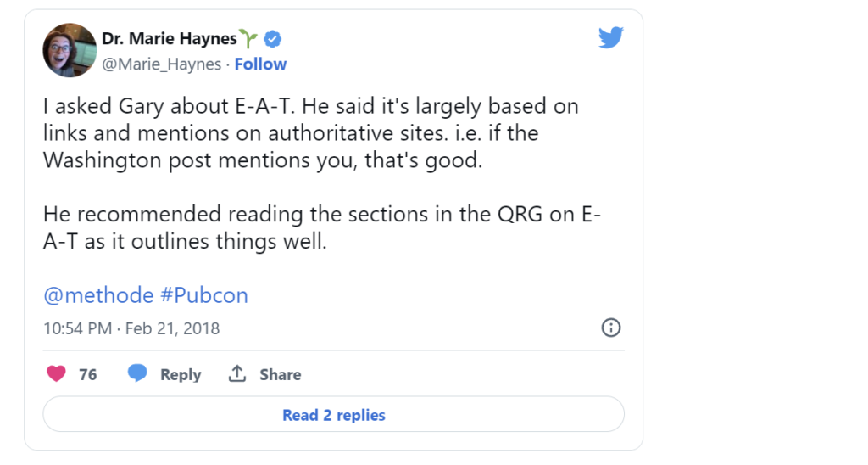Click the Twitter bird logo
The image size is (868, 465).
click(x=610, y=37)
